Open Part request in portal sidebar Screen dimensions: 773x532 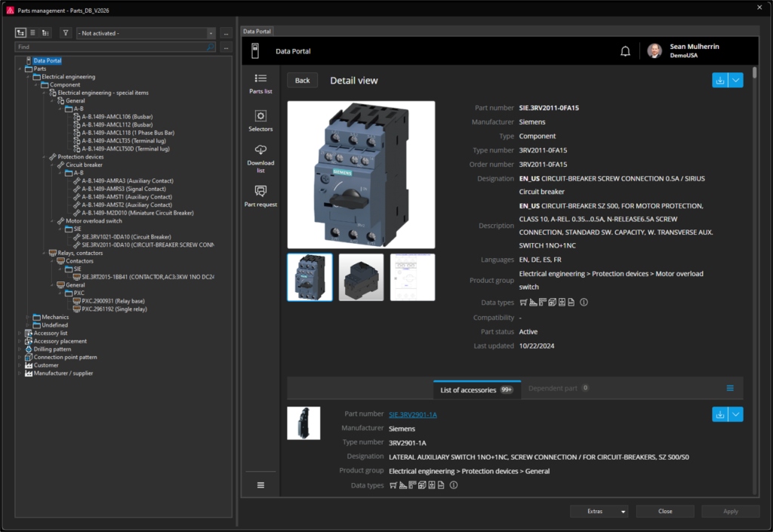(x=260, y=196)
